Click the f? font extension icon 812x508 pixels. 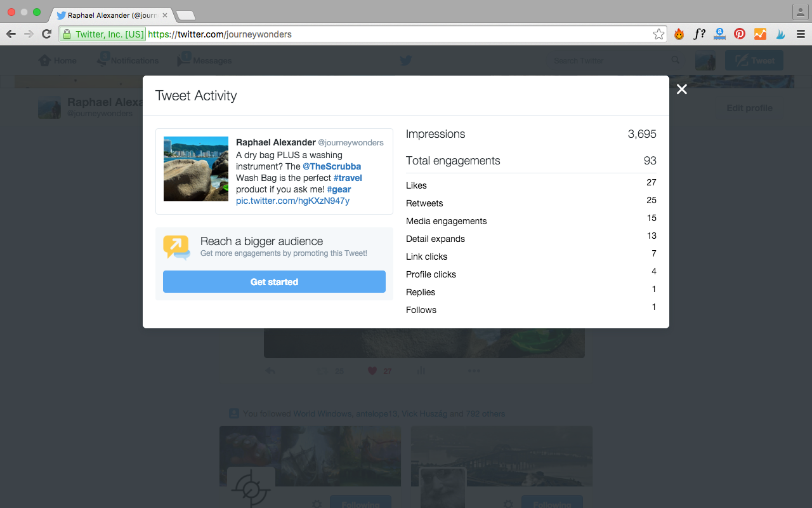(x=699, y=34)
